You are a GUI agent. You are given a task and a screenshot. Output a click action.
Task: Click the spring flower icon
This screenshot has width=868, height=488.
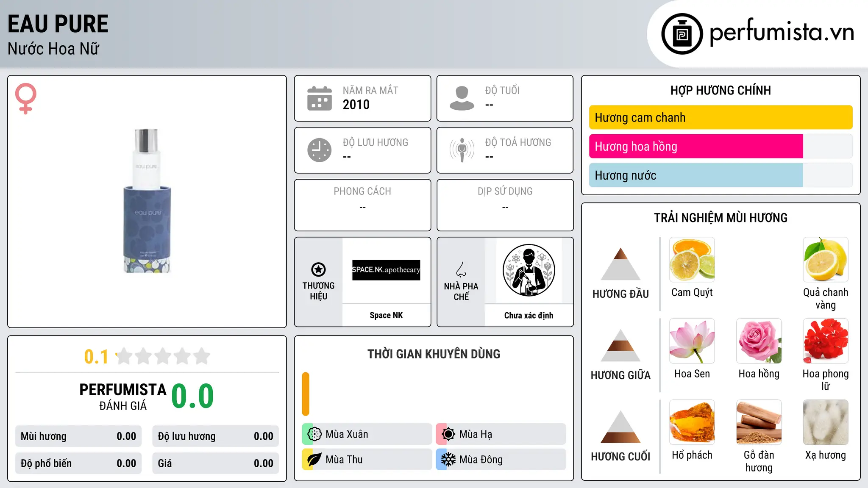click(314, 434)
